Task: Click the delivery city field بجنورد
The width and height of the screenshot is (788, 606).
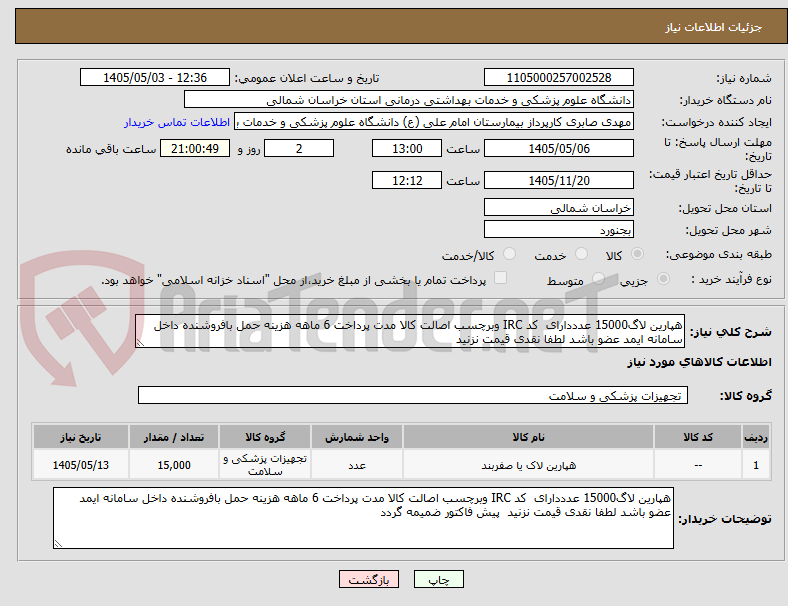Action: click(x=558, y=229)
